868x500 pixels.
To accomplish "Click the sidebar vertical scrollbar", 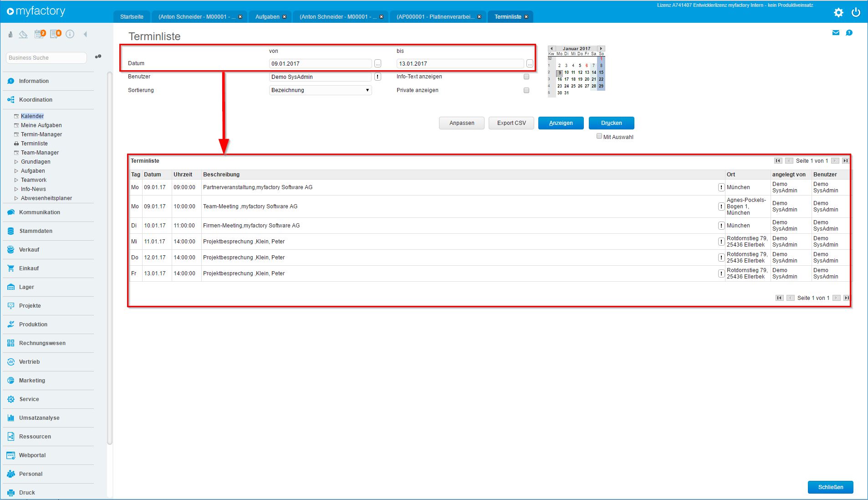I will pos(110,258).
